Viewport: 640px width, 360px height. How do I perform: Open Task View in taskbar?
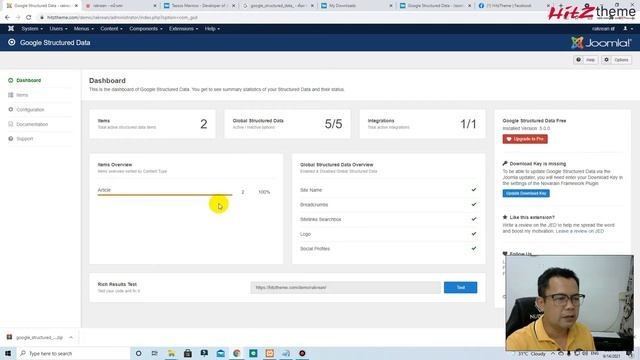pyautogui.click(x=155, y=353)
